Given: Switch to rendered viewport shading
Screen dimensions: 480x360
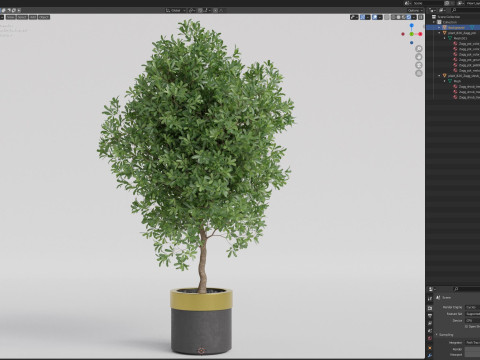Looking at the screenshot, I should 409,17.
